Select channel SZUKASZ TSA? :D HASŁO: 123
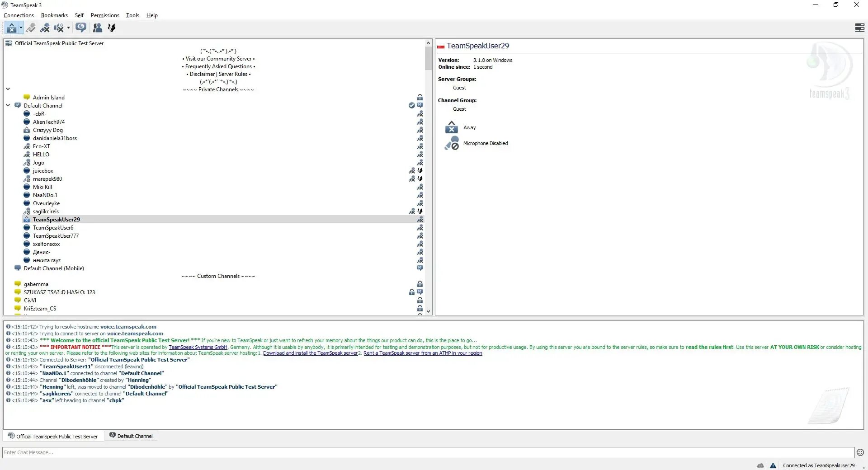Viewport: 868px width, 470px height. 59,292
